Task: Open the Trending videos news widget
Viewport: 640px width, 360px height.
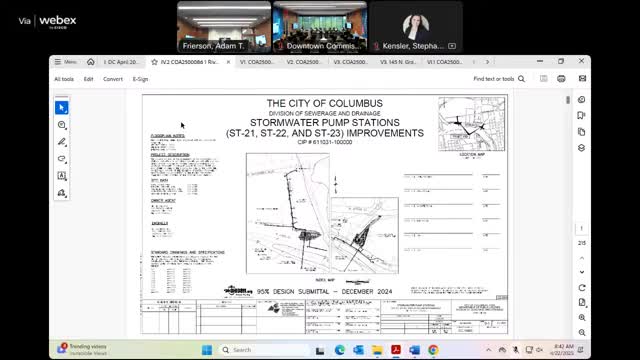Action: pos(82,349)
